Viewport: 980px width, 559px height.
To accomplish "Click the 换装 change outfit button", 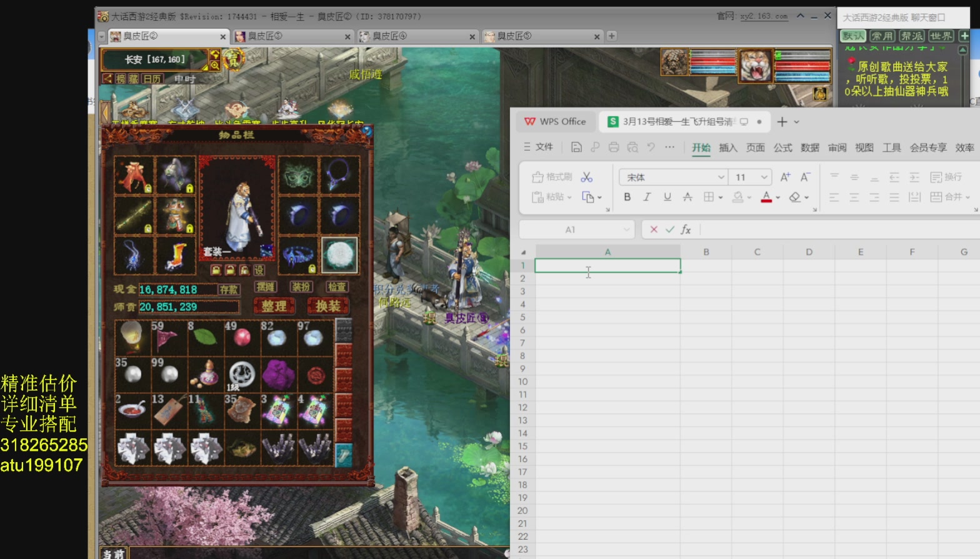I will point(328,306).
